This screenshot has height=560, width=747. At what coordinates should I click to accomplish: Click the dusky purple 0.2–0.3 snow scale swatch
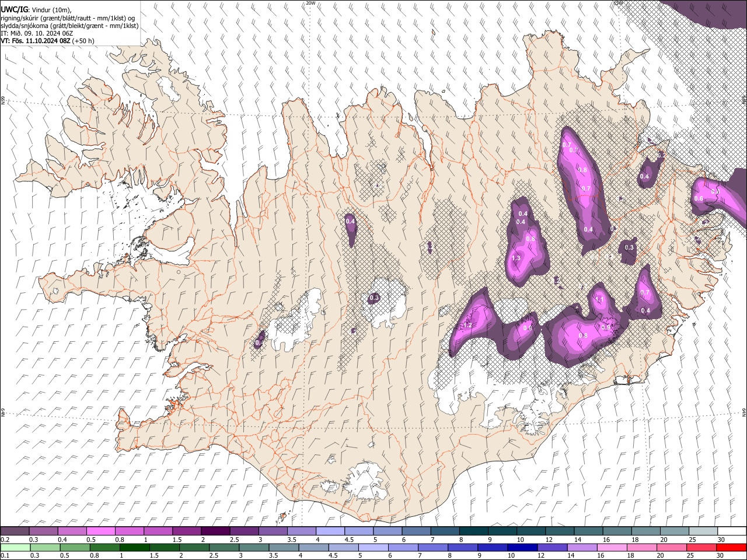(x=15, y=531)
